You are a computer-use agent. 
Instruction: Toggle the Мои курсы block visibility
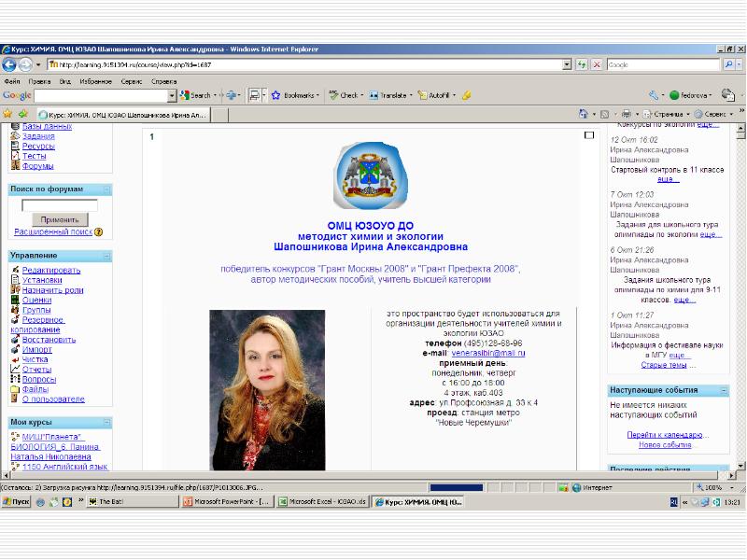106,422
